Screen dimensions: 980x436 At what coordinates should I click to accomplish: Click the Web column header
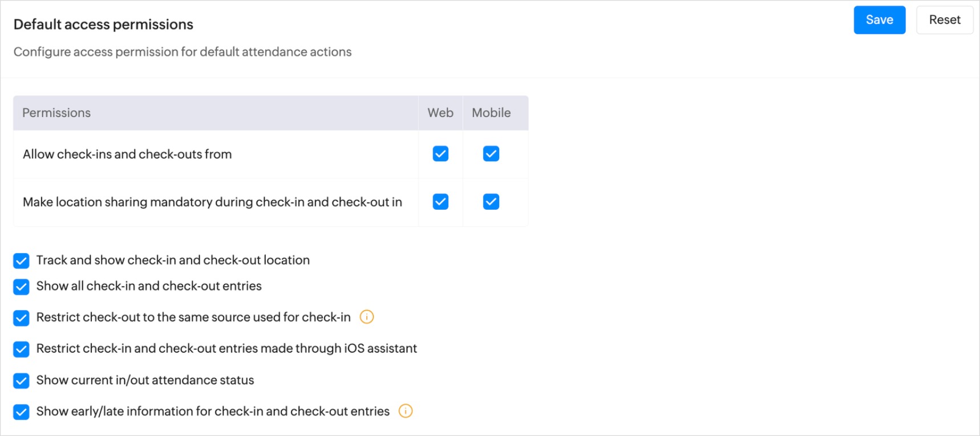(x=440, y=113)
